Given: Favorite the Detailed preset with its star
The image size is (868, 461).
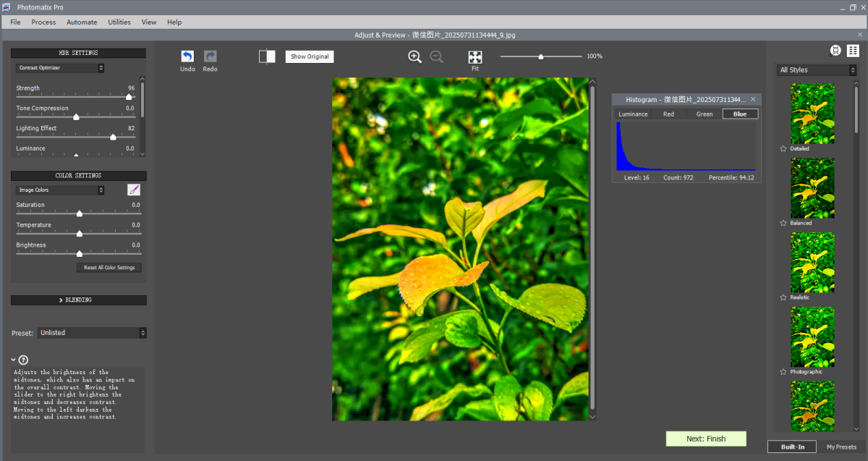Looking at the screenshot, I should 783,149.
